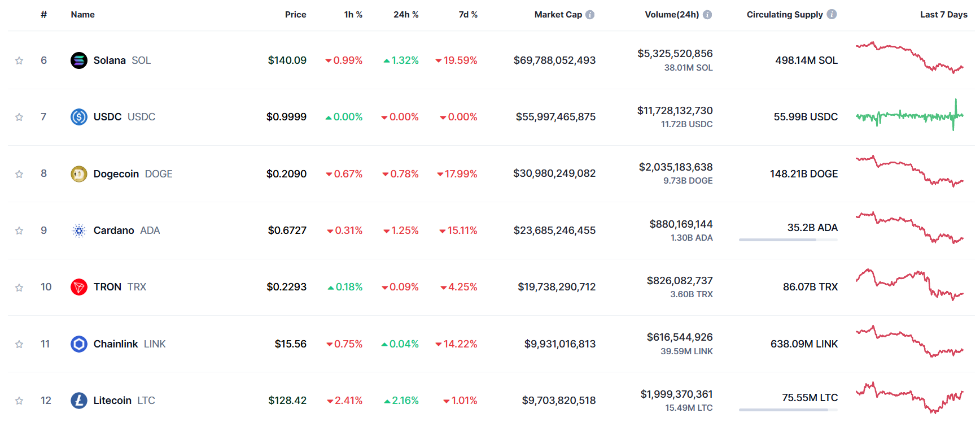Click Solana 7d change 19.59%

[456, 60]
